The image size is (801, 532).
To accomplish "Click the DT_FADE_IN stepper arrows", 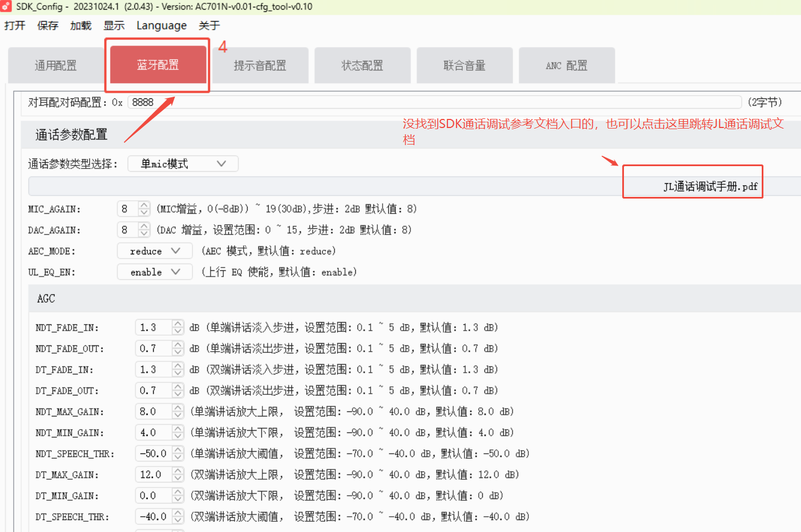I will [178, 369].
